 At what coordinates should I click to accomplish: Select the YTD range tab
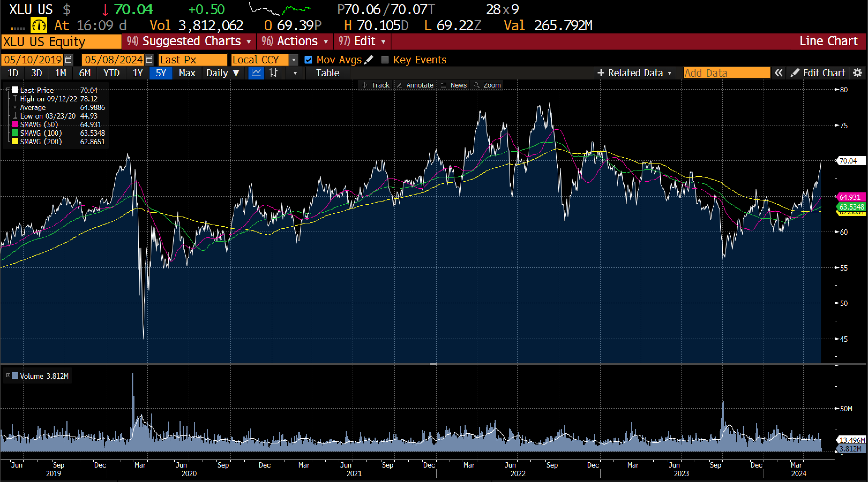[111, 73]
